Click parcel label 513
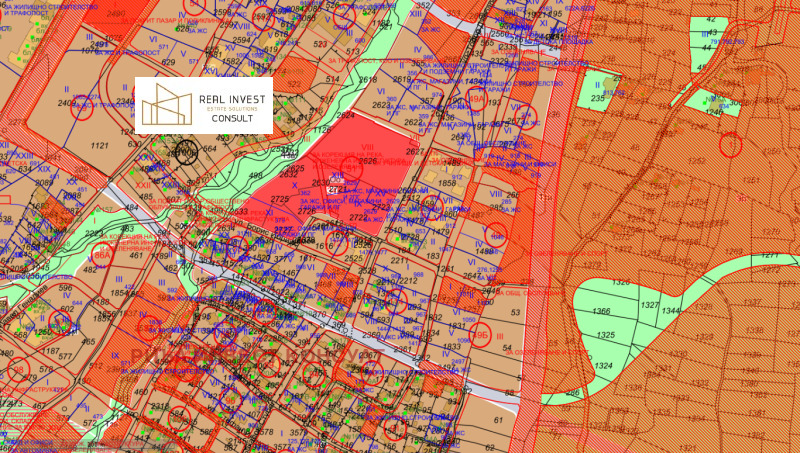This screenshot has width=800, height=453. tap(353, 51)
